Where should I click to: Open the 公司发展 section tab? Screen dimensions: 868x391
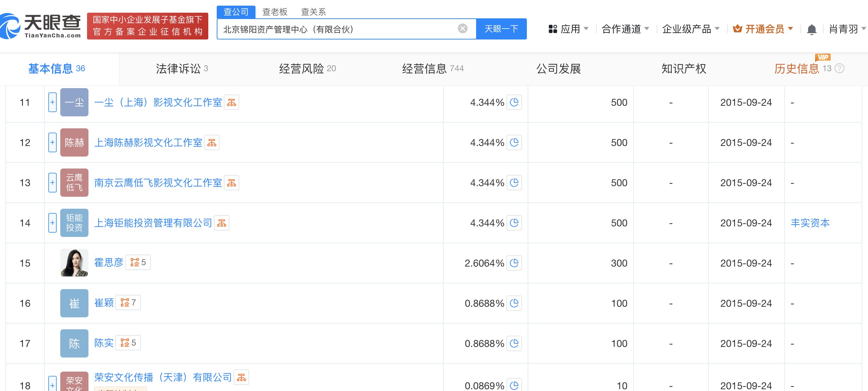click(559, 68)
